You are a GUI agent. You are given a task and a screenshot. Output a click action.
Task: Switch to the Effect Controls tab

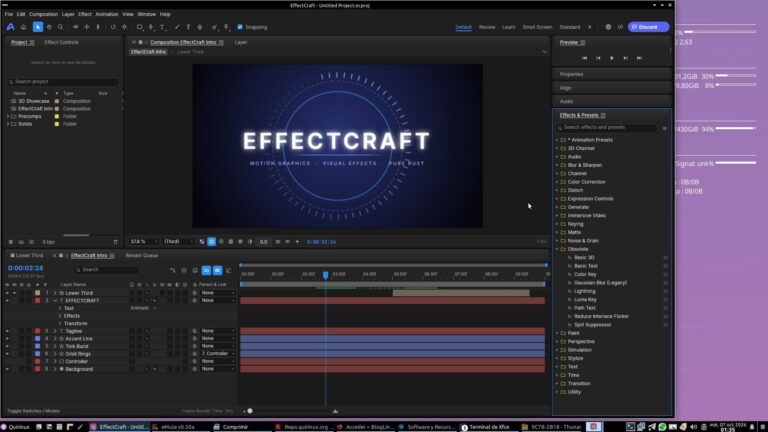[x=61, y=43]
